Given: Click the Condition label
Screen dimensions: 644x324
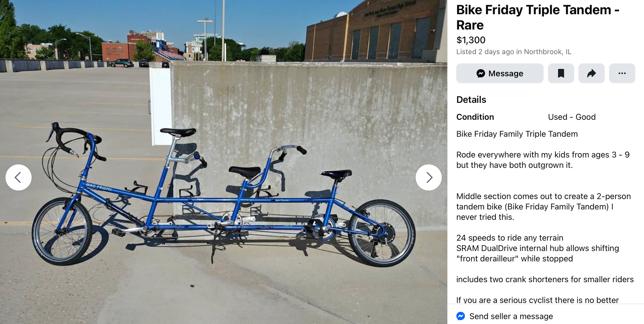Looking at the screenshot, I should tap(475, 117).
